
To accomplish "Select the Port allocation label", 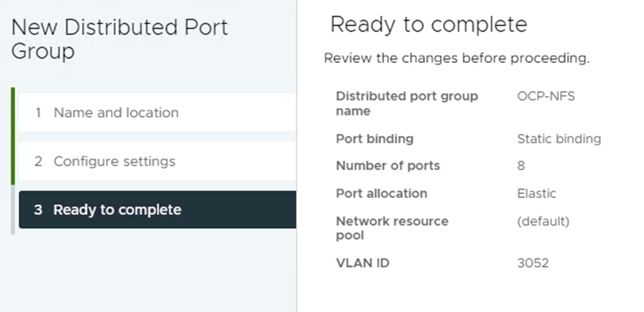I will click(x=382, y=193).
